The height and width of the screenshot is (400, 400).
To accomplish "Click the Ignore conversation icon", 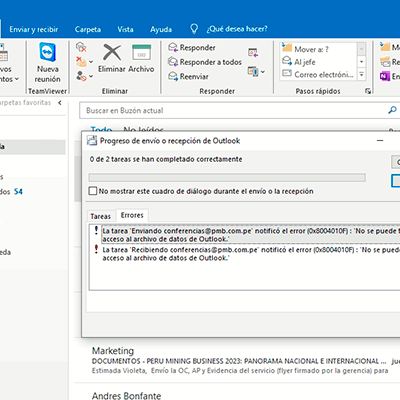I will tap(81, 47).
